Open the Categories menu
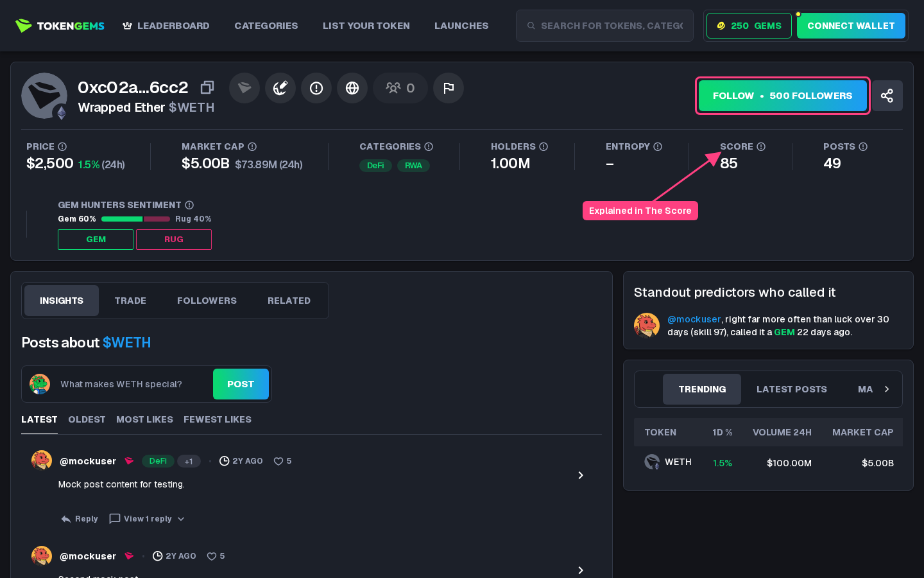 (x=266, y=26)
